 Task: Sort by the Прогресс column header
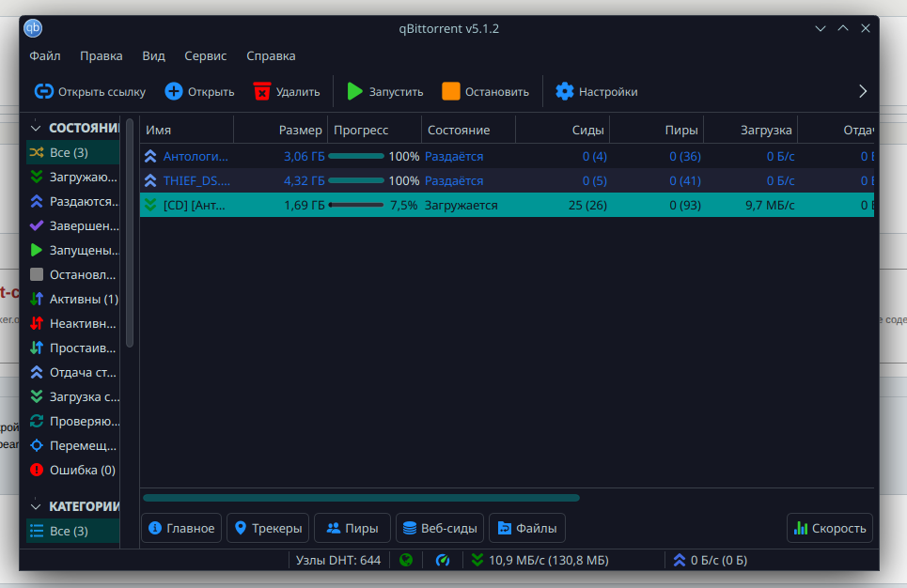375,130
